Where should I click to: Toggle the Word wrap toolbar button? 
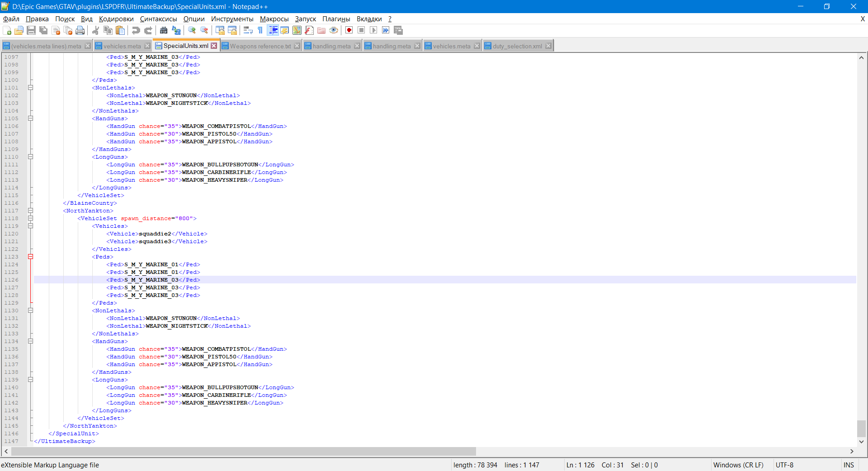pos(248,30)
